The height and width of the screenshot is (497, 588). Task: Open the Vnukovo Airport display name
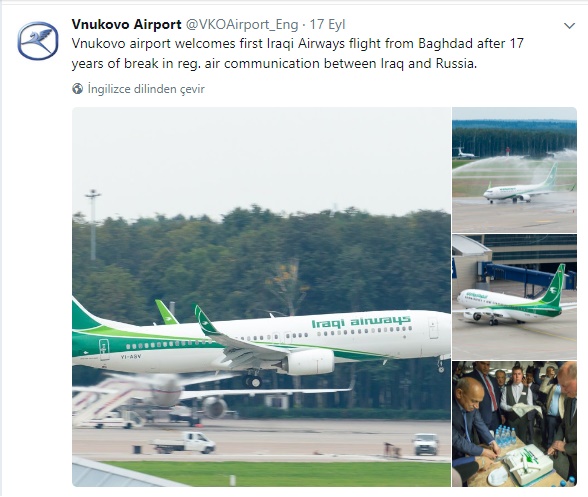click(x=126, y=24)
